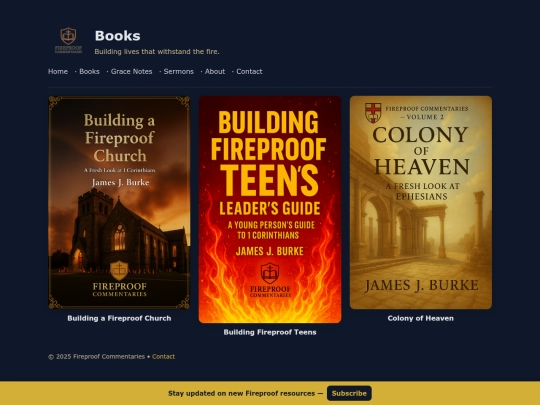Click the Building Fireproof Teens caption
Screen dimensions: 540x405
270,332
